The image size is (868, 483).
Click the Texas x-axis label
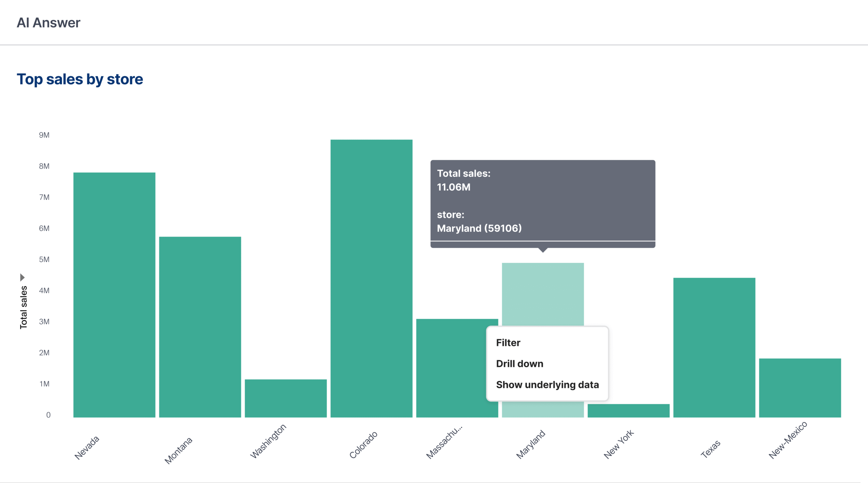[711, 449]
